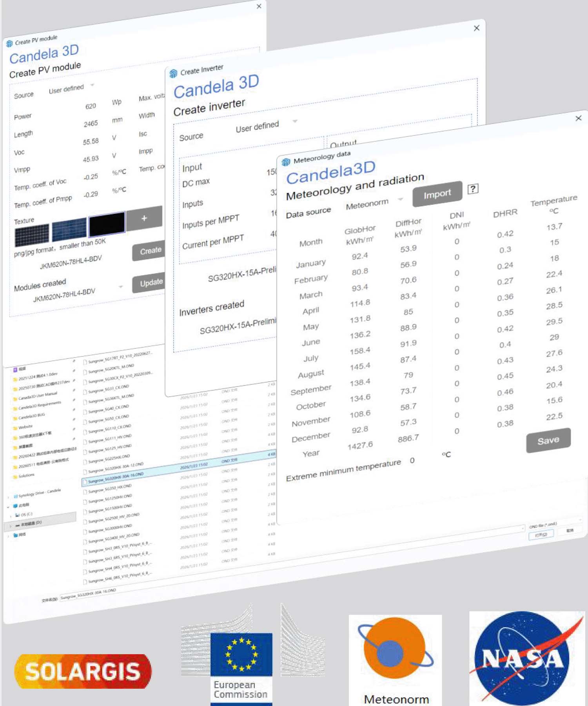This screenshot has height=706, width=588.
Task: Click the file icon of Sungrow_SG20KTL_M.OND
Action: coord(85,371)
